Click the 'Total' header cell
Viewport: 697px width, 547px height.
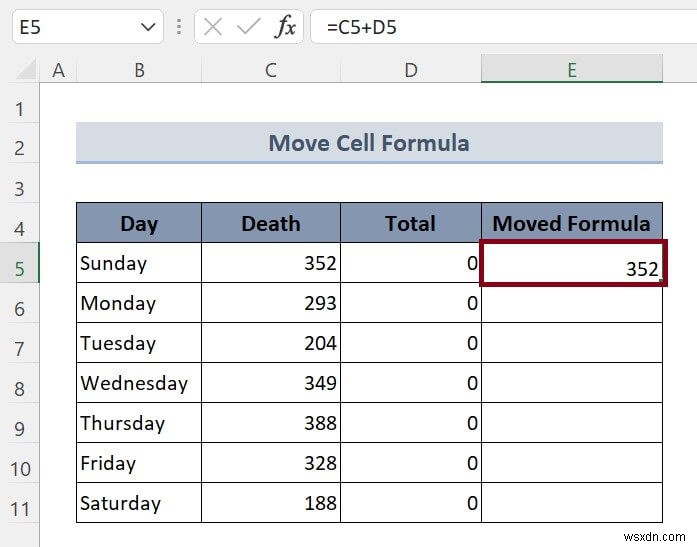tap(411, 223)
